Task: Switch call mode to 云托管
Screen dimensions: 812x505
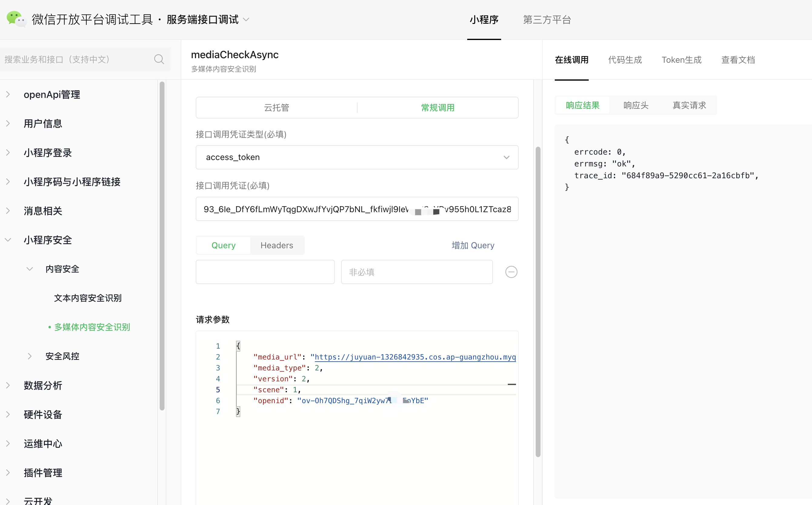Action: point(276,108)
